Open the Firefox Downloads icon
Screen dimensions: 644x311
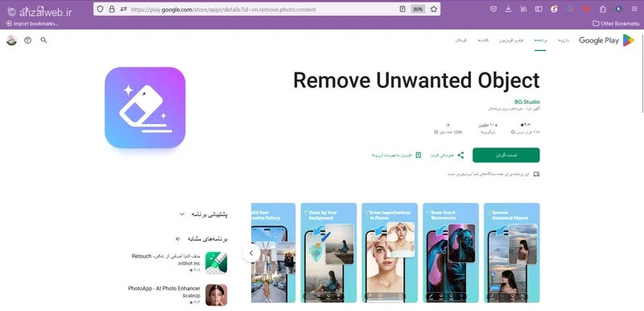[509, 9]
